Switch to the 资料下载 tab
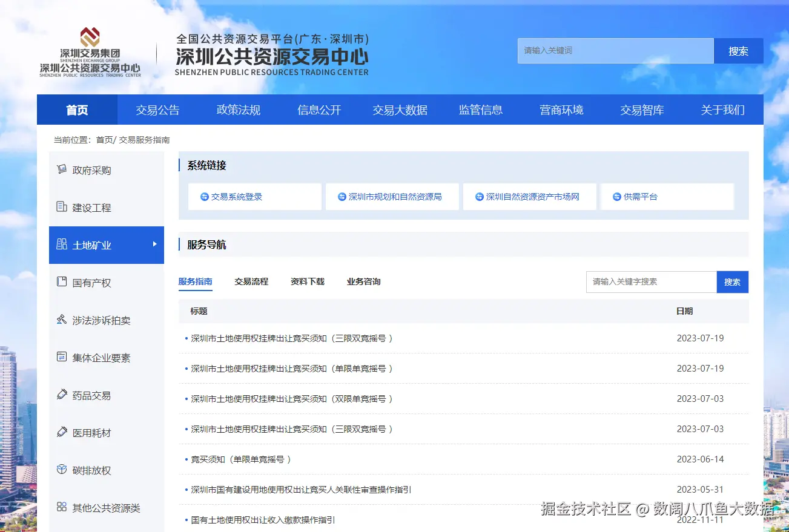The image size is (789, 532). tap(308, 281)
